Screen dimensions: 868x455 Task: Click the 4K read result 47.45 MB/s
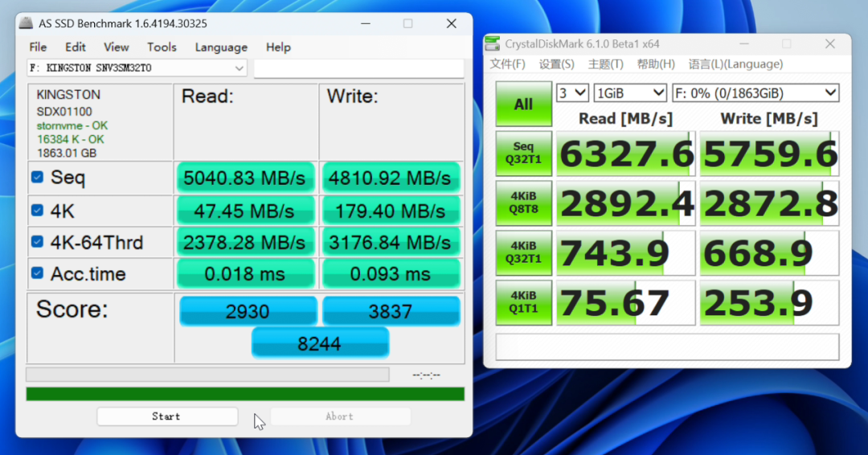pyautogui.click(x=245, y=211)
